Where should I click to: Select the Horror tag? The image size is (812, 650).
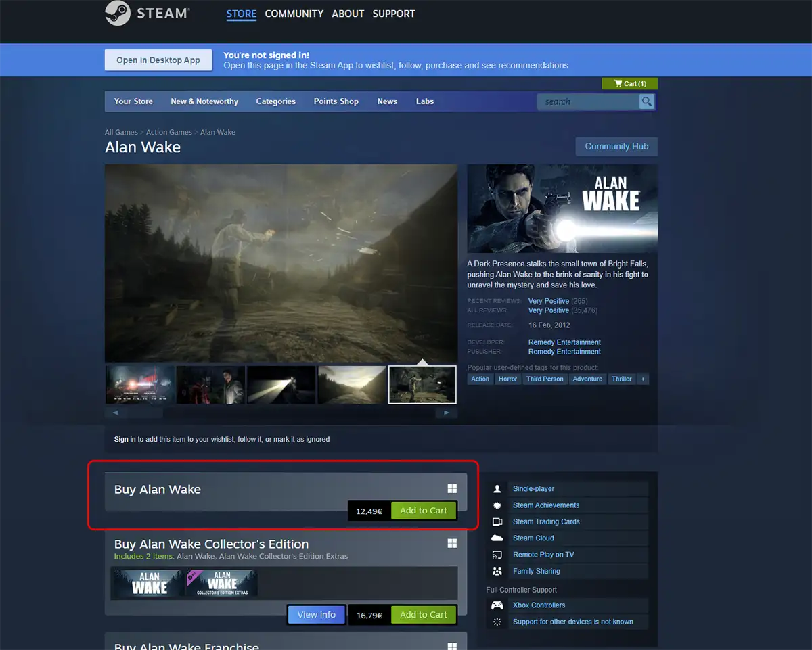(508, 379)
